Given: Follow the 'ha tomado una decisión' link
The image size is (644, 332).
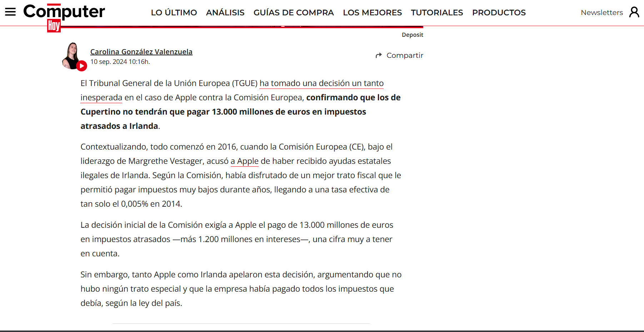Looking at the screenshot, I should pos(321,83).
